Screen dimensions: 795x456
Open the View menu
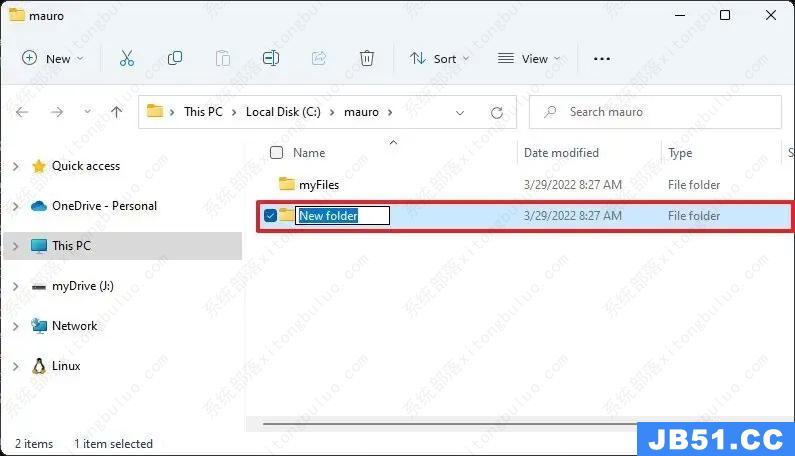pos(529,59)
